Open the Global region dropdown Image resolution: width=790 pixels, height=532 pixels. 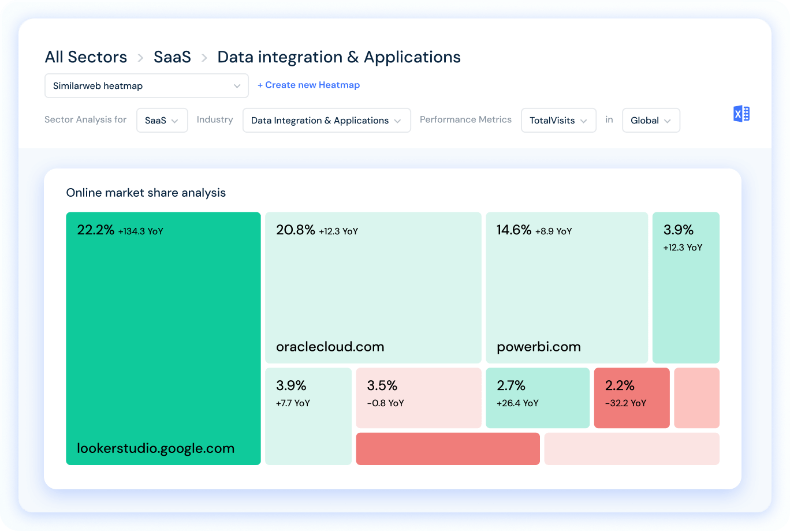coord(650,120)
